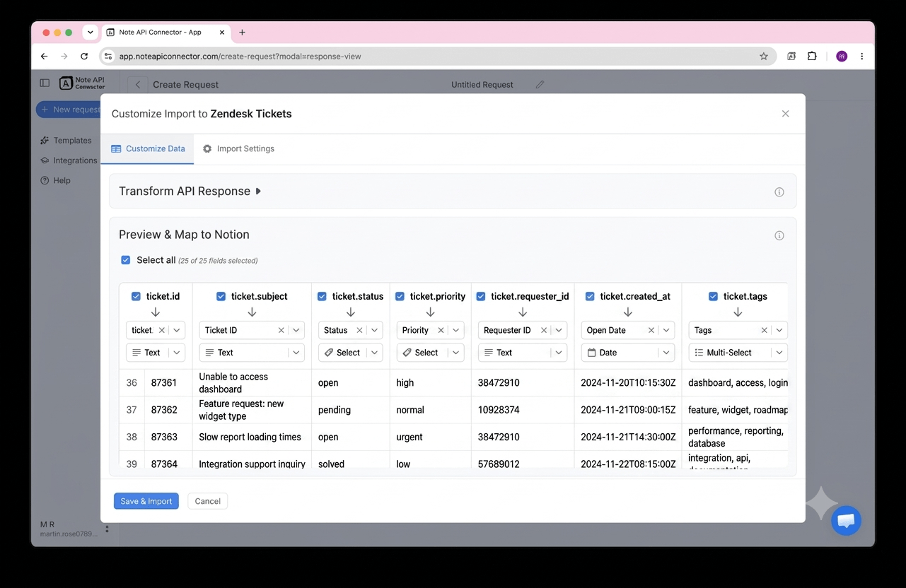906x588 pixels.
Task: Clear the Open Date mapping with its X
Action: click(651, 330)
